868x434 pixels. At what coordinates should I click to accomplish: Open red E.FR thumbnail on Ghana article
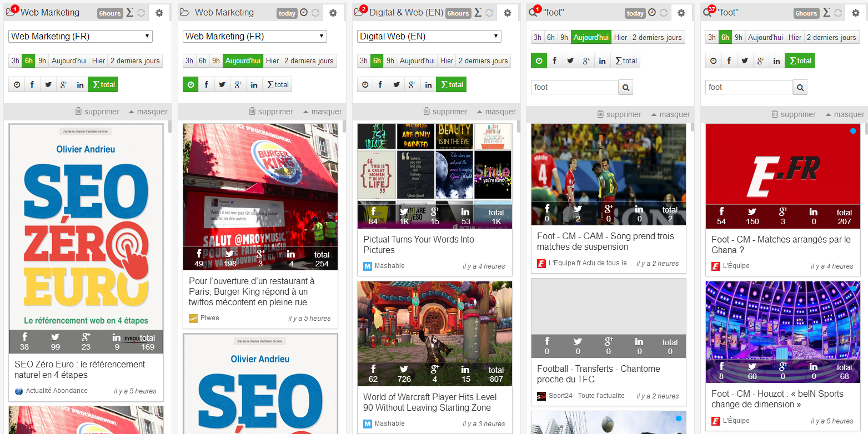(x=783, y=176)
